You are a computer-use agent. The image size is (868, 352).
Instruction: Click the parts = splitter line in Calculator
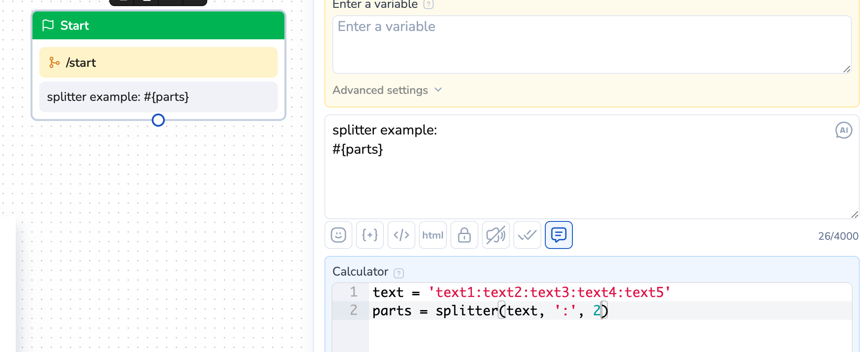[490, 311]
